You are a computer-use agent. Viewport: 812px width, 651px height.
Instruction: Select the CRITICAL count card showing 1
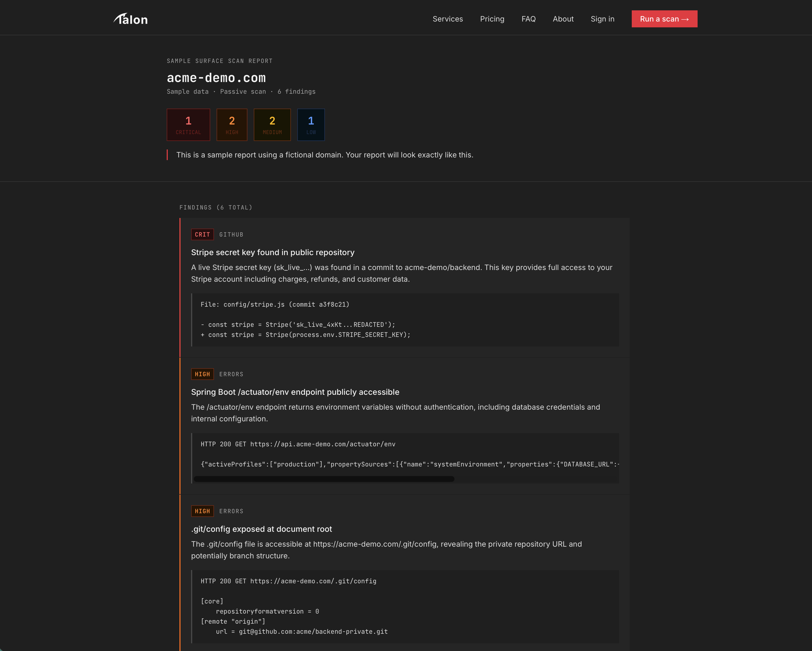point(188,124)
